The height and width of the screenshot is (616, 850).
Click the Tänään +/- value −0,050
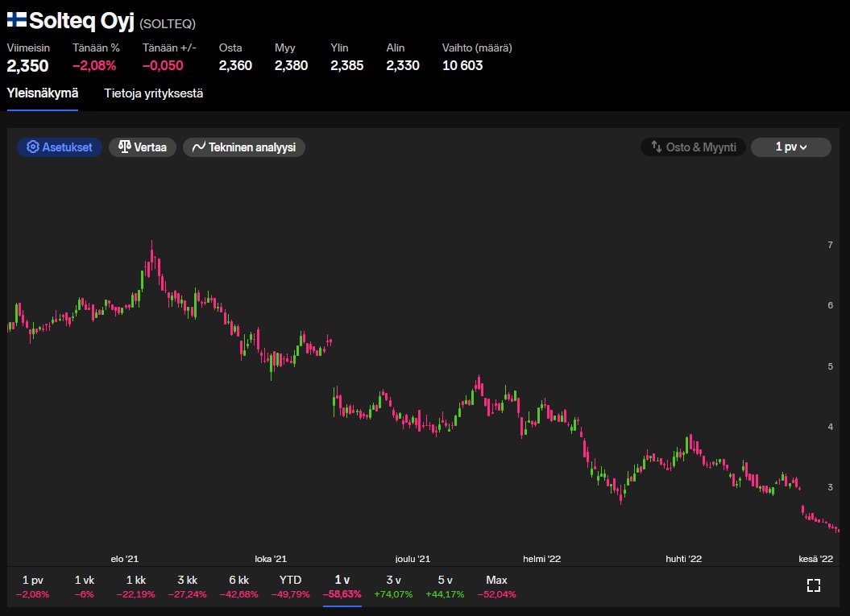point(164,65)
